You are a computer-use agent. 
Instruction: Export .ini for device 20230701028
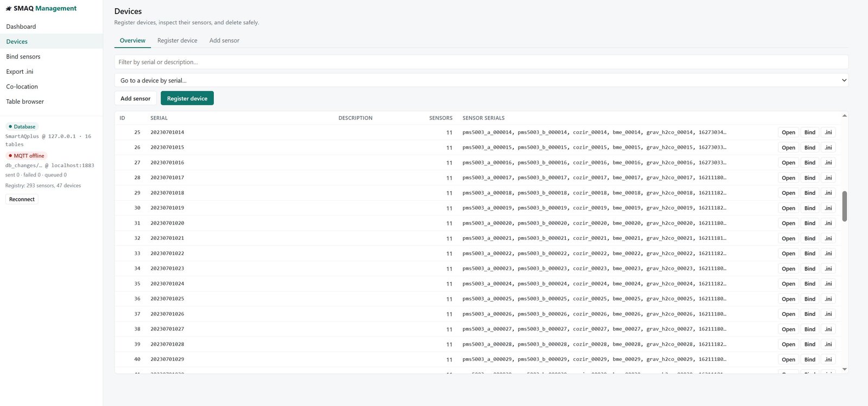(828, 345)
